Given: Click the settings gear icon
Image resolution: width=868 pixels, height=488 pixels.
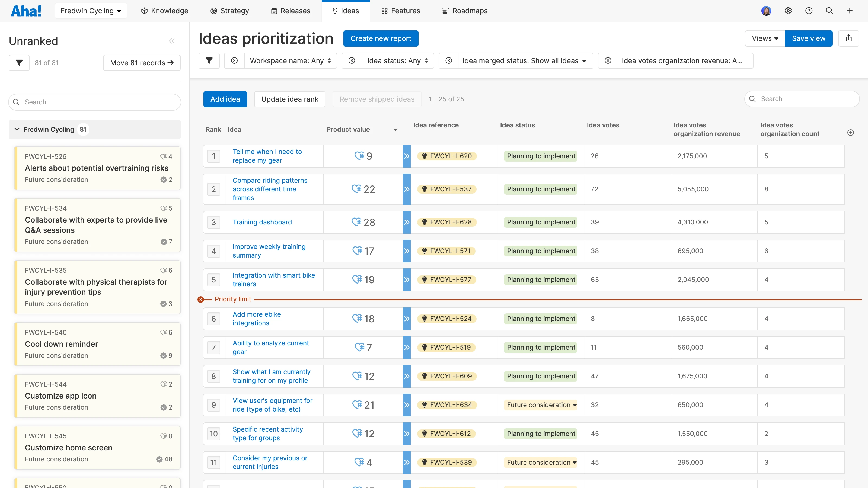Looking at the screenshot, I should pyautogui.click(x=788, y=11).
